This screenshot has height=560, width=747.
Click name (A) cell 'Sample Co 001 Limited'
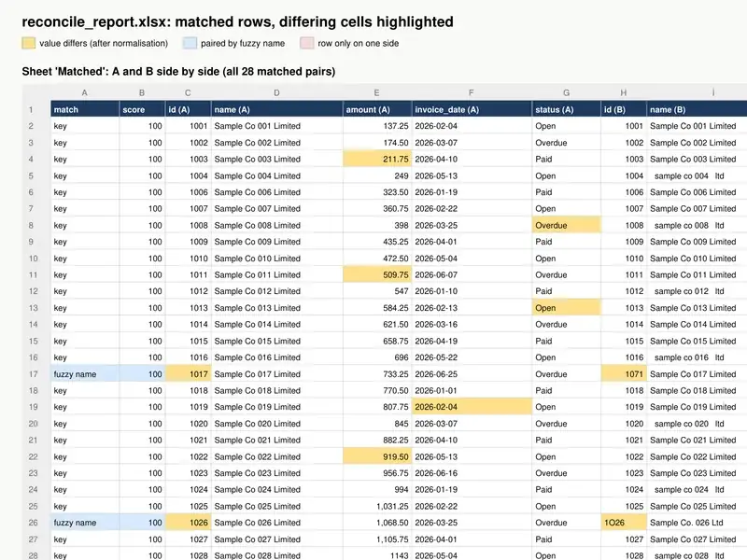276,126
